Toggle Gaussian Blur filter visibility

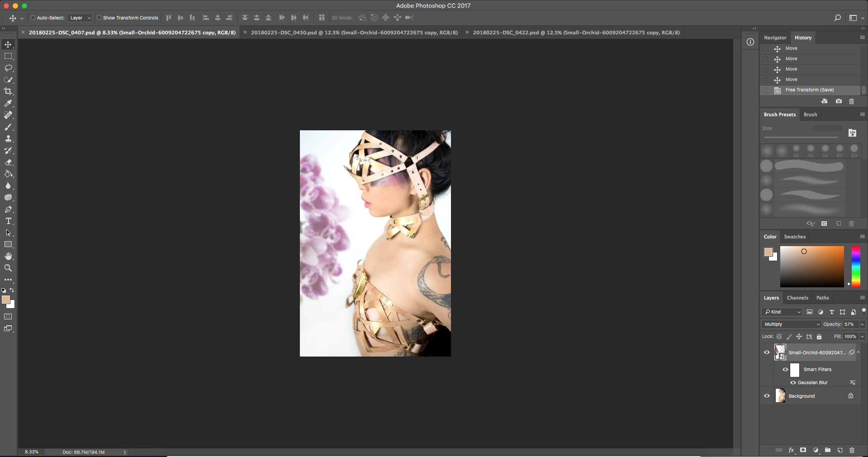point(793,382)
